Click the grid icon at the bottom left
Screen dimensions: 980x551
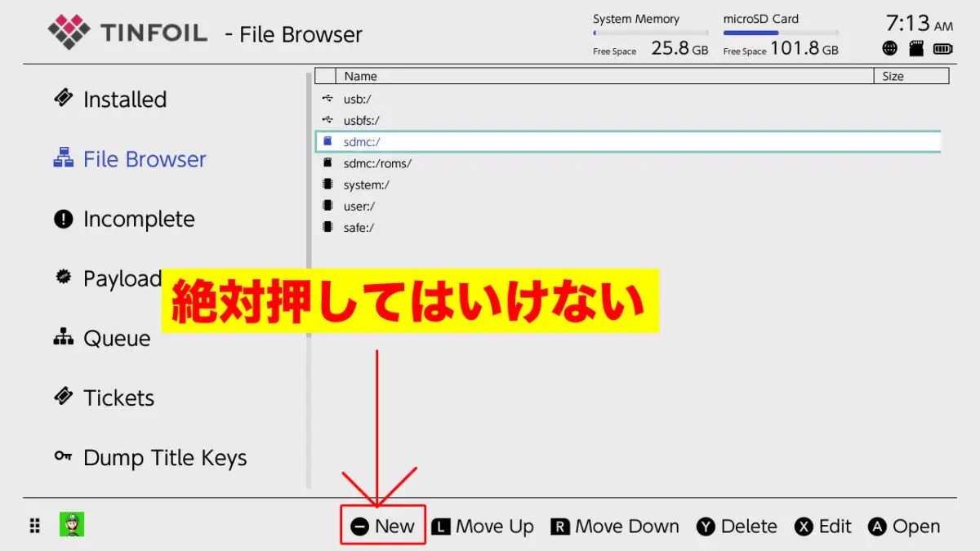(33, 526)
